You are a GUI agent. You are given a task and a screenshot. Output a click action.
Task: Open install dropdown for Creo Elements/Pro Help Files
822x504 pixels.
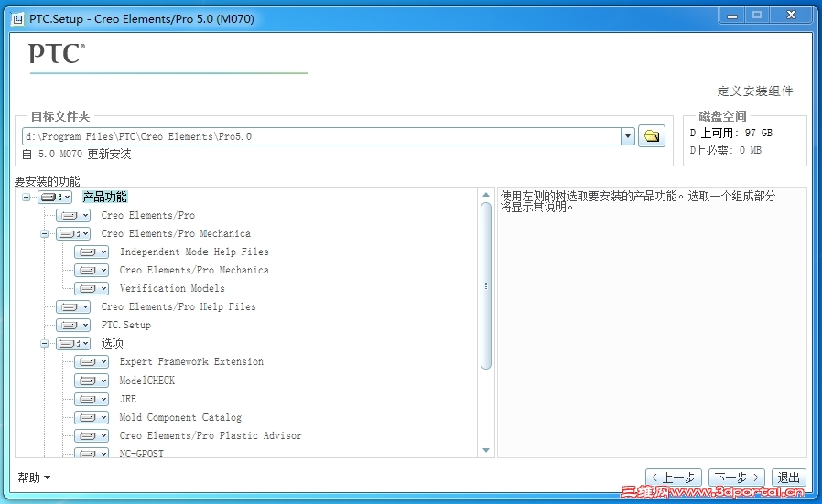pyautogui.click(x=73, y=307)
